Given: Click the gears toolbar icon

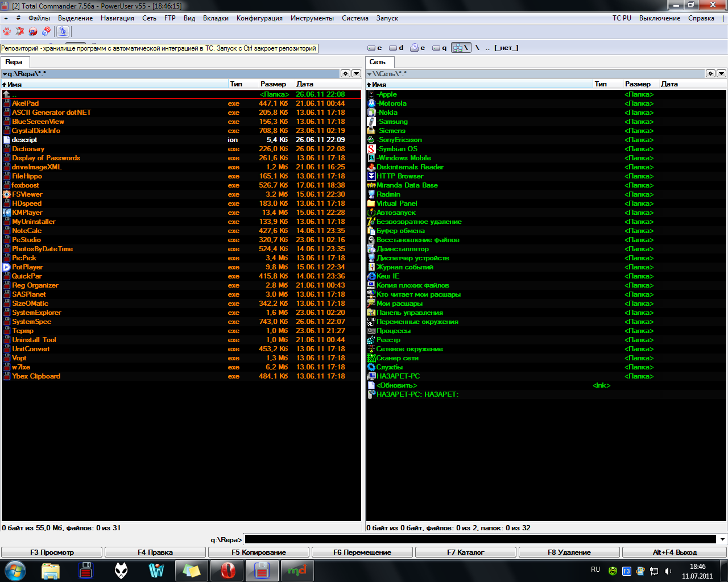Looking at the screenshot, I should click(46, 31).
